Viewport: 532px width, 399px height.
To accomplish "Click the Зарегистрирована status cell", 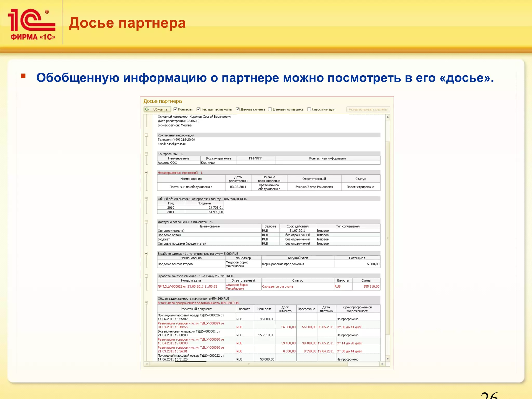I will coord(361,187).
